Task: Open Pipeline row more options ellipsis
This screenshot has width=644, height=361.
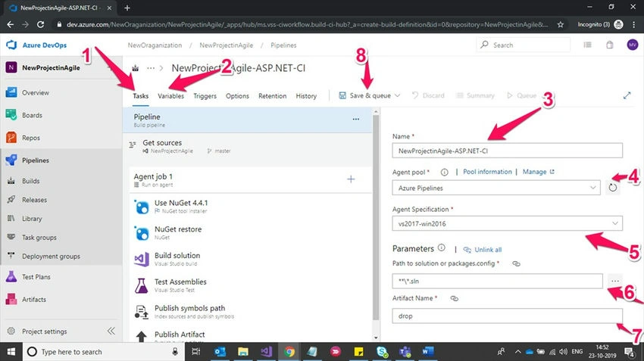Action: click(x=355, y=120)
